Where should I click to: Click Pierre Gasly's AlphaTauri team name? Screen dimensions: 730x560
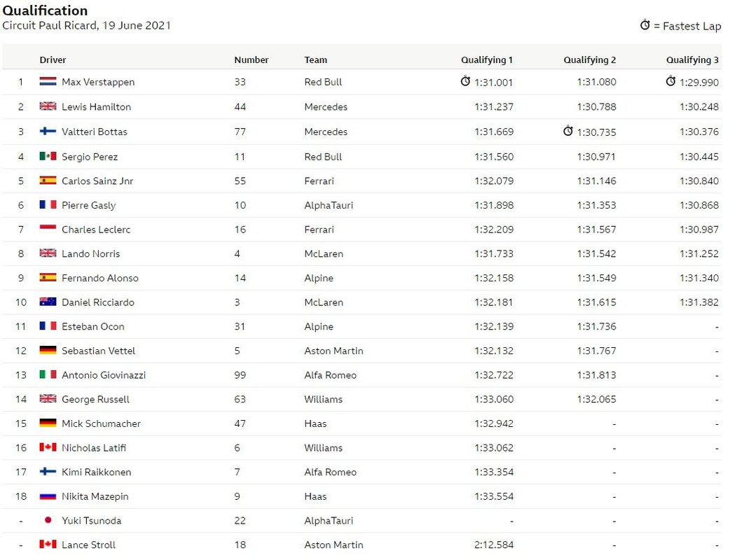329,205
